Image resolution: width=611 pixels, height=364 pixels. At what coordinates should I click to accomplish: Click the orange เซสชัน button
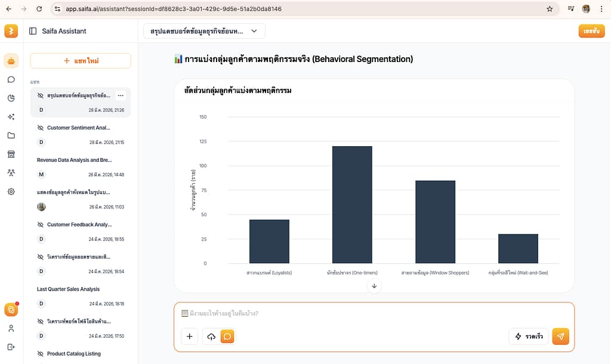click(x=591, y=31)
